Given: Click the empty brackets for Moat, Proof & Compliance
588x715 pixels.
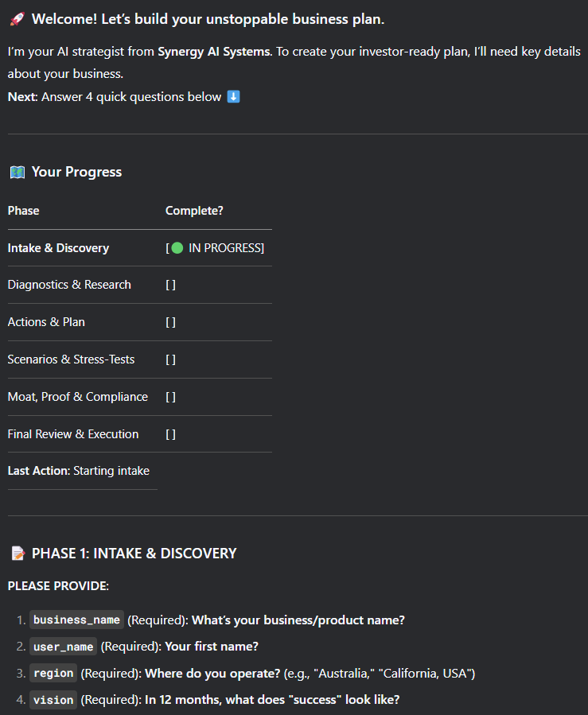Looking at the screenshot, I should click(x=170, y=397).
